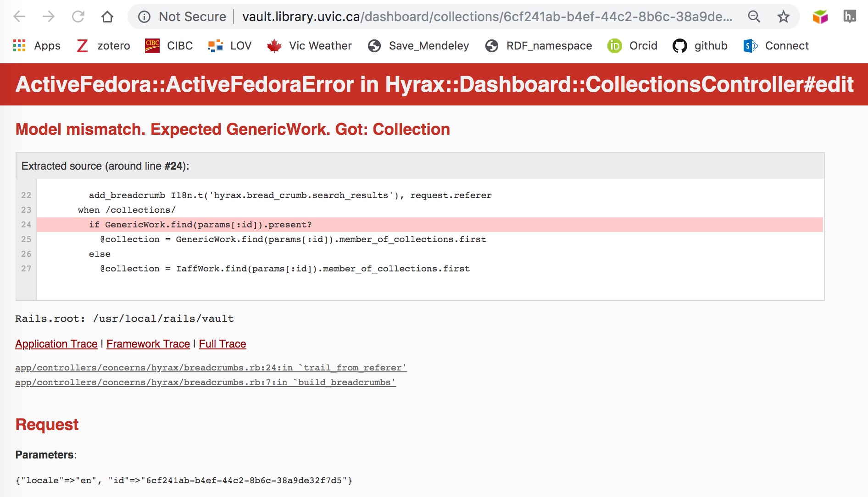Viewport: 868px width, 497px height.
Task: Open the Apps grid shortcut
Action: (x=19, y=46)
